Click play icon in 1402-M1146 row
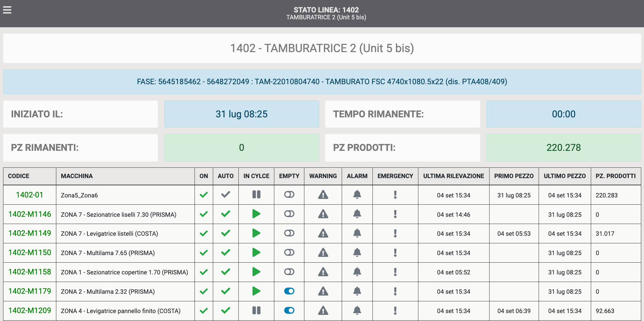This screenshot has width=644, height=321. 256,214
